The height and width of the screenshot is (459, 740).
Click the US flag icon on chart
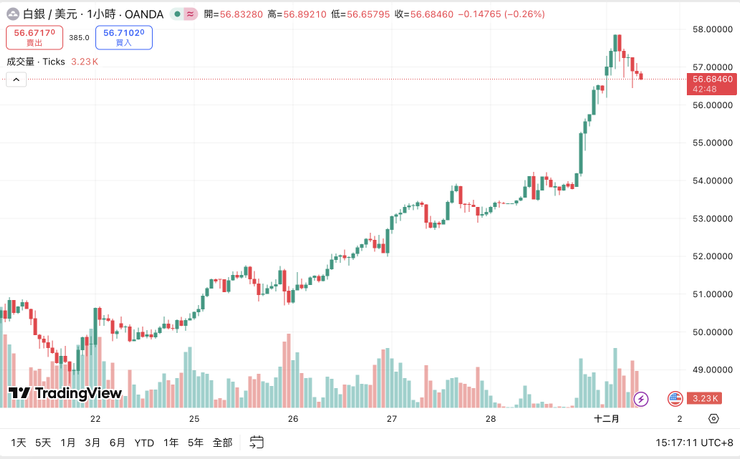tap(675, 399)
